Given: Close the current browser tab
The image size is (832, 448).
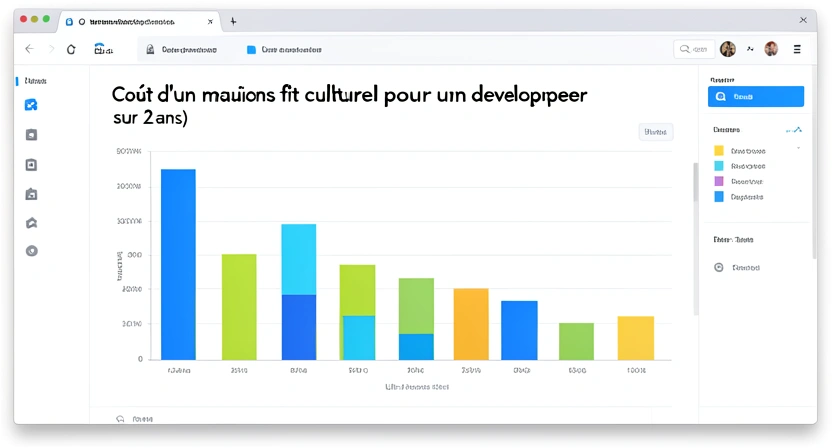Looking at the screenshot, I should tap(210, 22).
